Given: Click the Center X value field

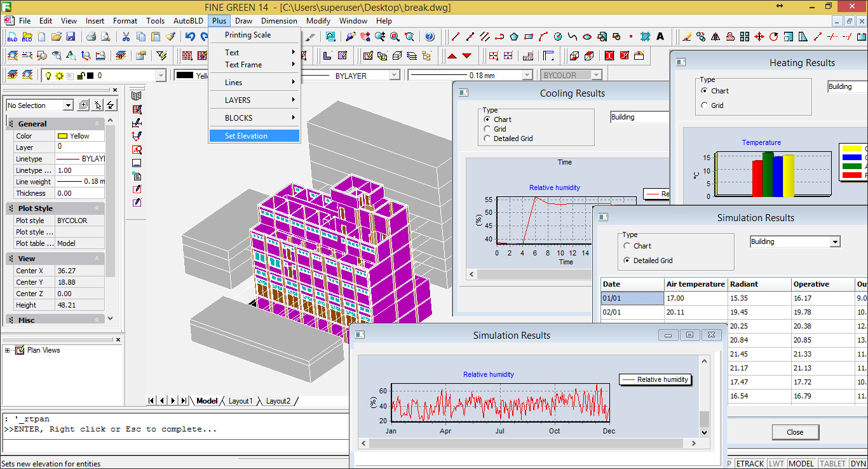Looking at the screenshot, I should pos(79,271).
